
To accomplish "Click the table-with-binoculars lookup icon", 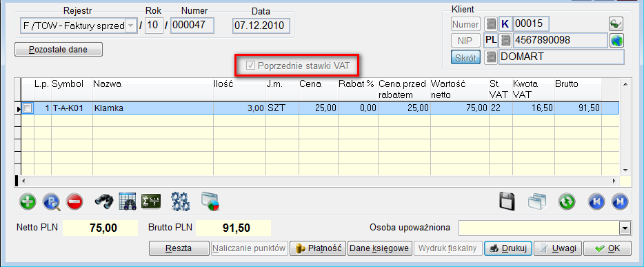I will pyautogui.click(x=128, y=201).
